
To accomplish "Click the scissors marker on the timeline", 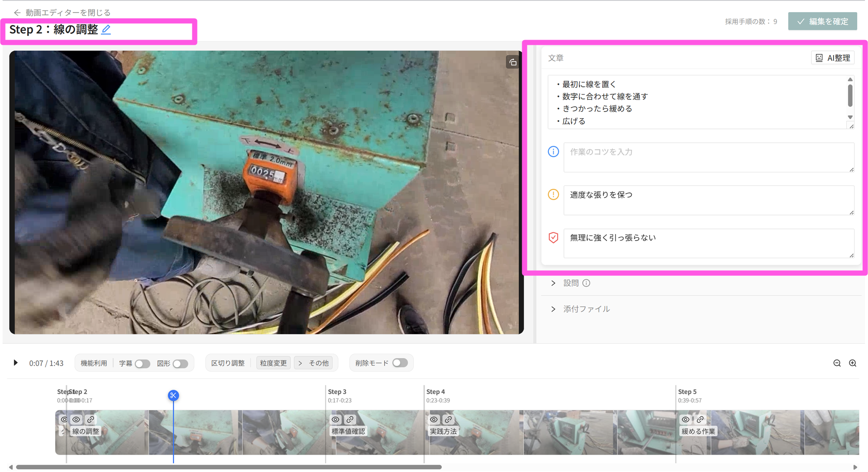I will point(173,395).
